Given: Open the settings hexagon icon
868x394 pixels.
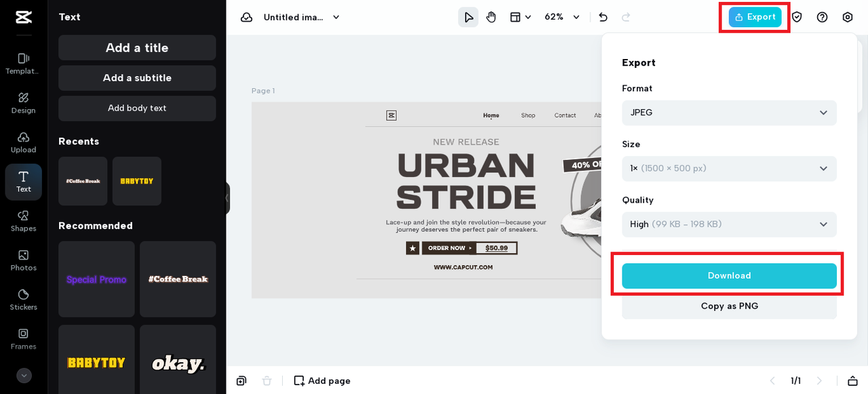Looking at the screenshot, I should pyautogui.click(x=847, y=17).
